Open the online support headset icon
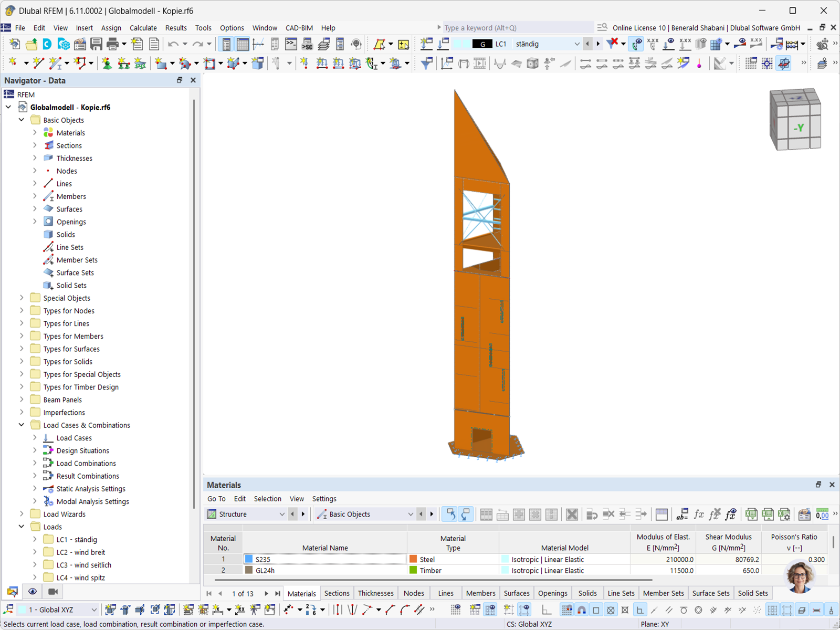This screenshot has height=630, width=840. (x=356, y=44)
